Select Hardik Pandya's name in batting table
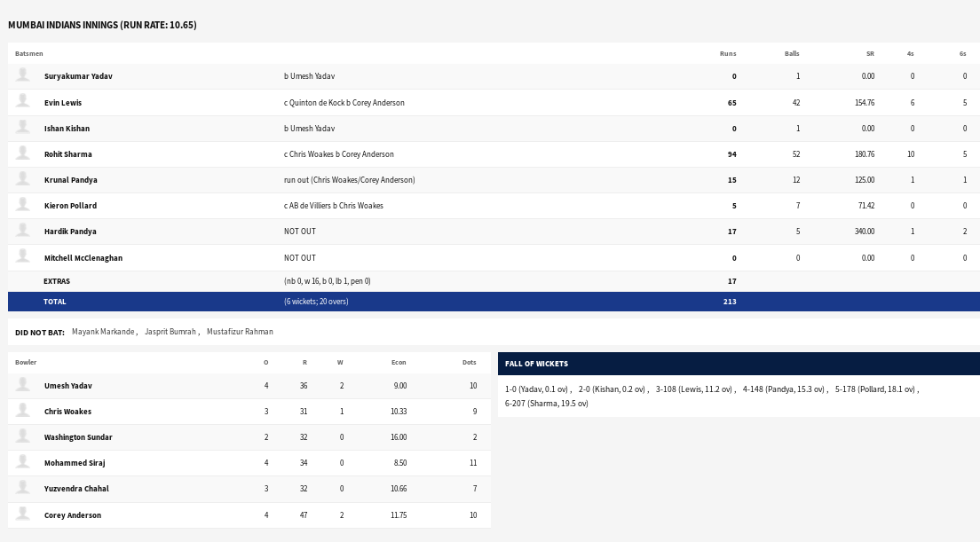Viewport: 980px width, 542px height. click(70, 231)
